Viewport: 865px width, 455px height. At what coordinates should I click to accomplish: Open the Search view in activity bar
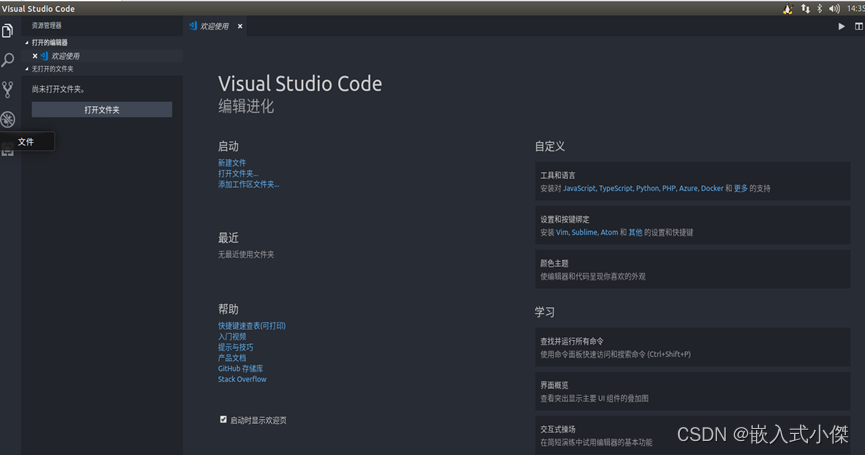[x=8, y=60]
